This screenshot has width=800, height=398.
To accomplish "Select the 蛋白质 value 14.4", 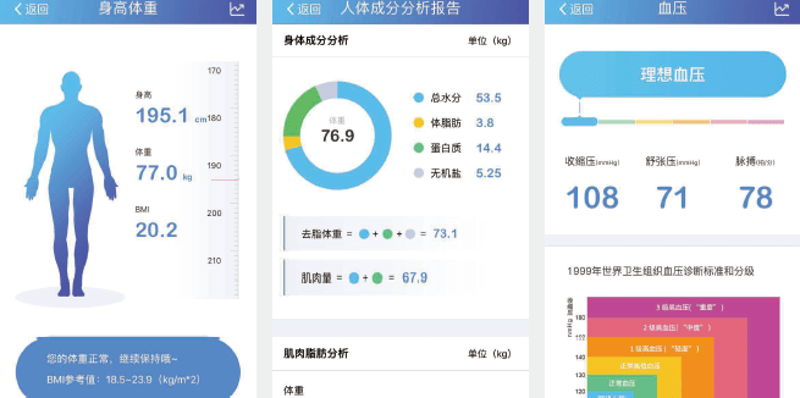I will coord(488,148).
